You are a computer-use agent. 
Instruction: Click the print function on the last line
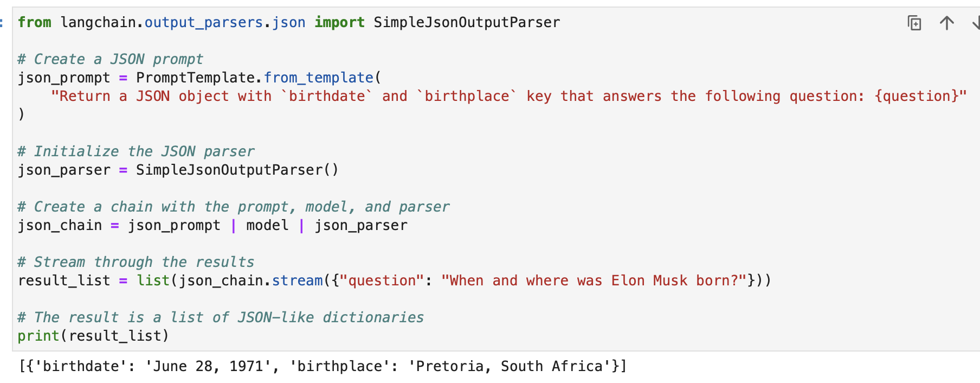tap(38, 336)
